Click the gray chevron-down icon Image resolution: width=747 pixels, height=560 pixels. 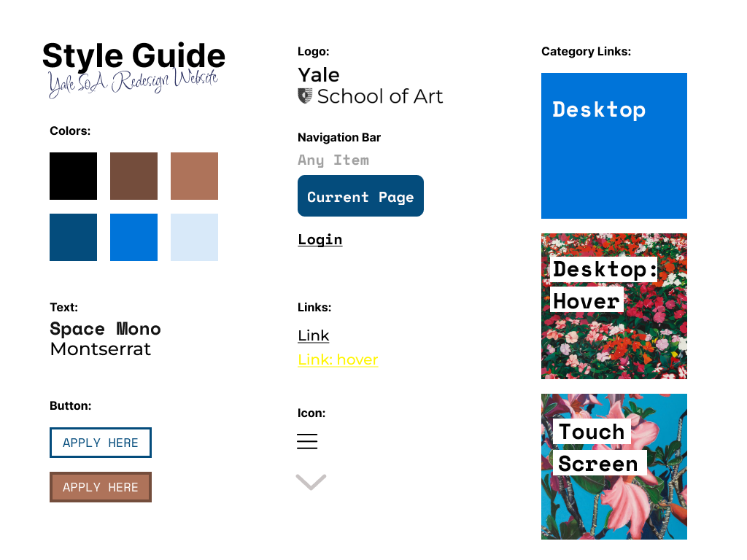(x=311, y=482)
